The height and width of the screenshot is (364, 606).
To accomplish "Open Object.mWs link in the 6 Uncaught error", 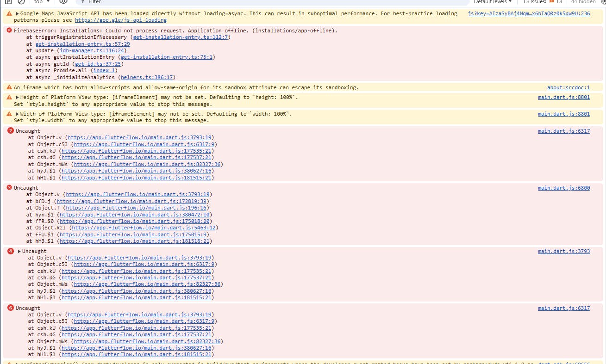I will coord(148,341).
